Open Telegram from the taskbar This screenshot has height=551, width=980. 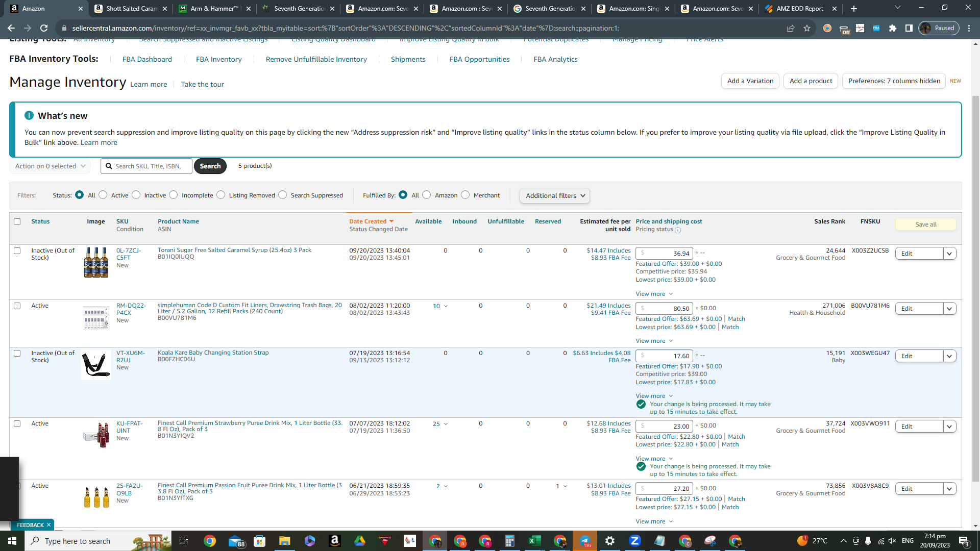(x=585, y=541)
